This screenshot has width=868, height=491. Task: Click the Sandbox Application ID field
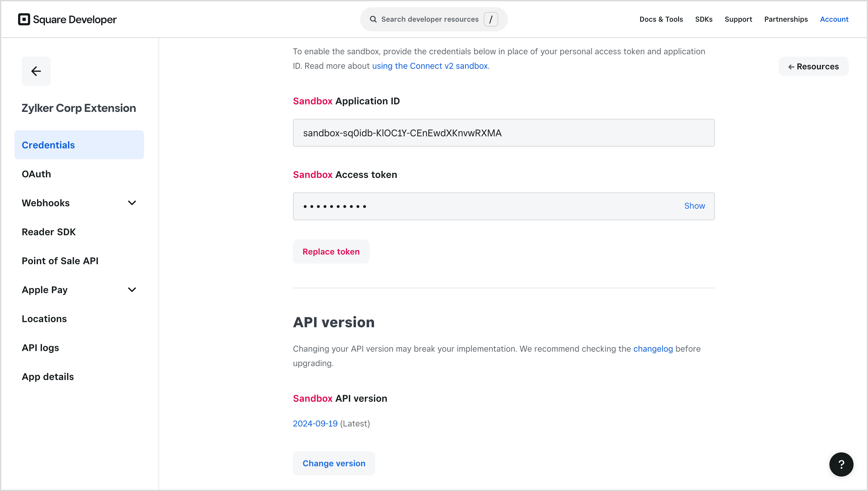click(x=503, y=133)
